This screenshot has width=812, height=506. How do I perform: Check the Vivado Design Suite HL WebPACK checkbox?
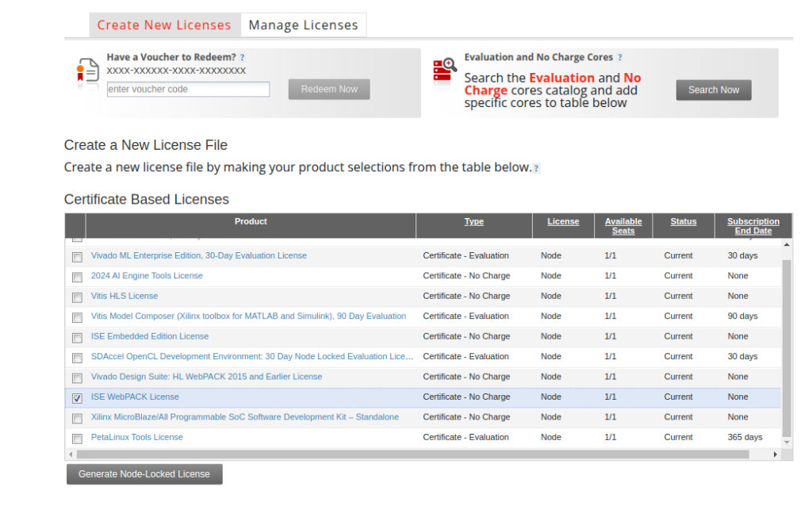pos(77,378)
